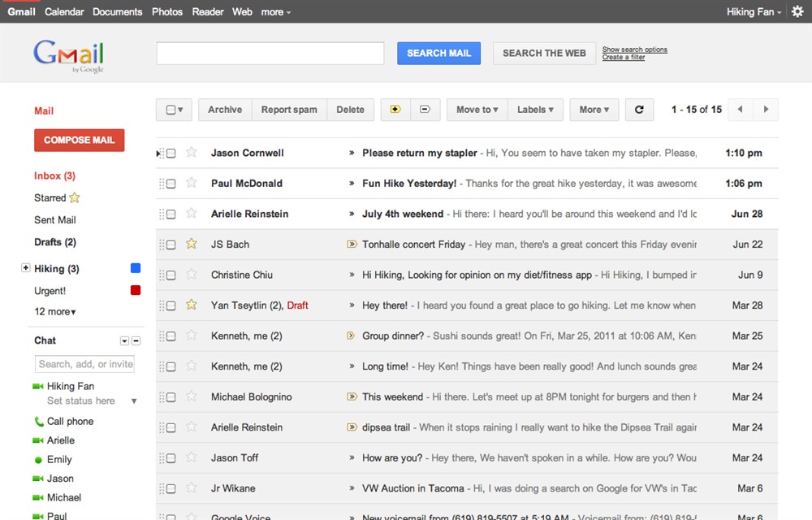Star Jason Cornwell's stapler email
The image size is (812, 520).
(192, 153)
